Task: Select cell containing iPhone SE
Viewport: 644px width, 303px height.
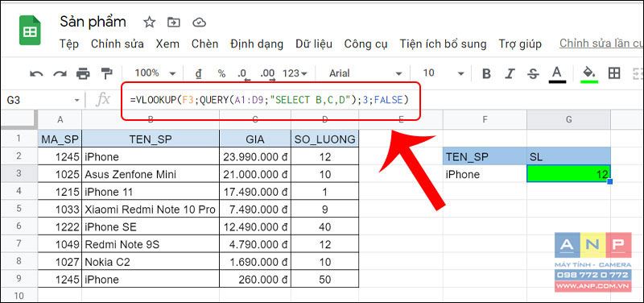Action: (x=151, y=227)
